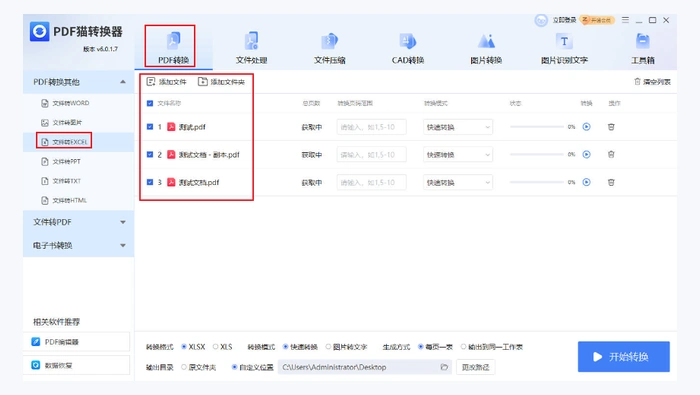Start converting 测试文档 - 副本.pdf with play icon
Image resolution: width=700 pixels, height=395 pixels.
click(x=587, y=154)
